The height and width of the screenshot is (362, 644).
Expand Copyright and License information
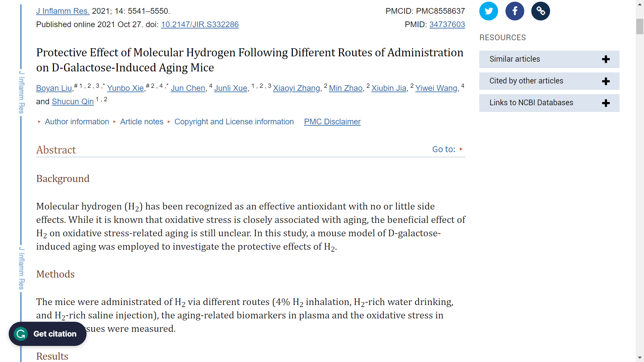(x=234, y=122)
